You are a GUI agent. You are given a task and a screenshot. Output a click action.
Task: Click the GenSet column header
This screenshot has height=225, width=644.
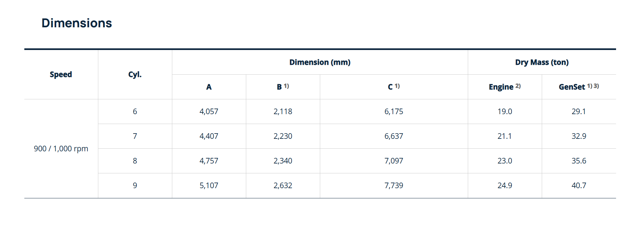click(579, 87)
